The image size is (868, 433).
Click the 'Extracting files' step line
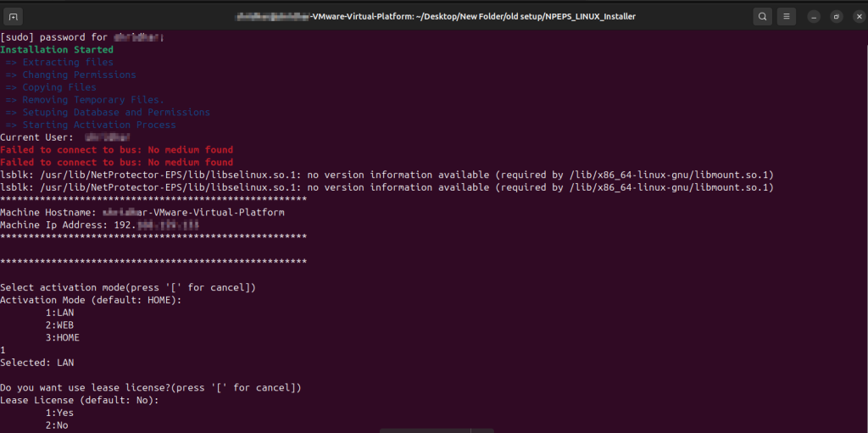coord(68,63)
